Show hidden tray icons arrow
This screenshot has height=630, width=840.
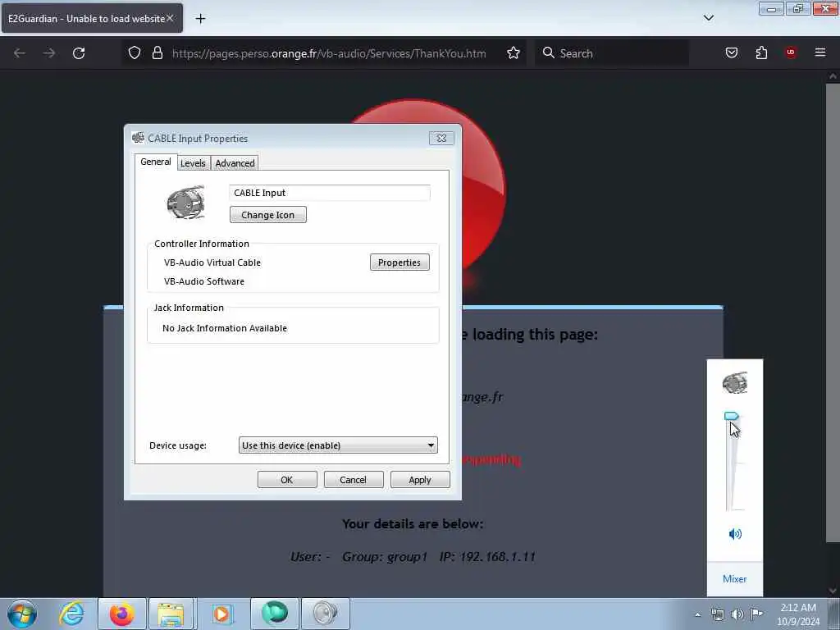(697, 614)
